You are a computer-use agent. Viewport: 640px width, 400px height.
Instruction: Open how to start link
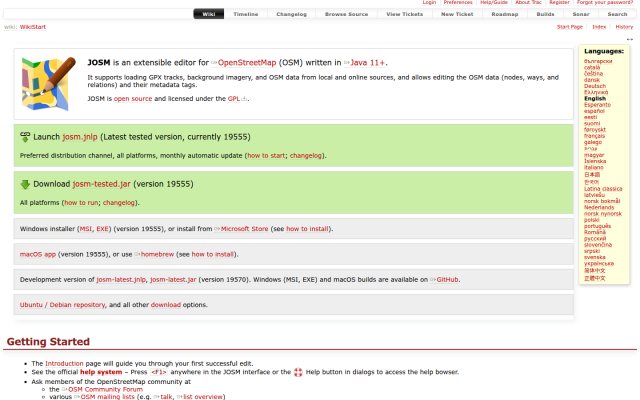266,156
